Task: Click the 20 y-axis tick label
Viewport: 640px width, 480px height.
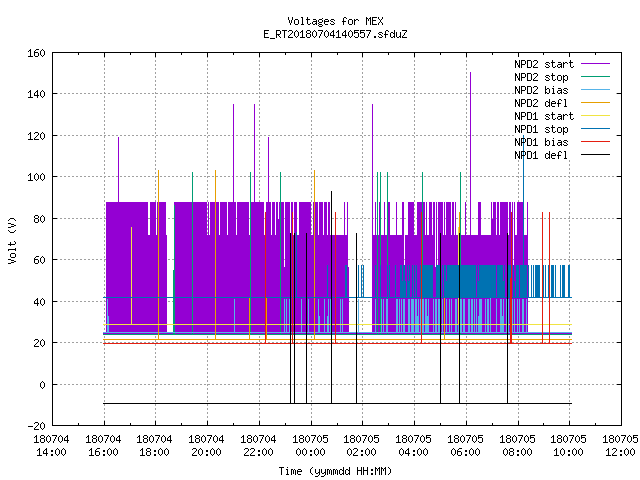Action: 39,343
